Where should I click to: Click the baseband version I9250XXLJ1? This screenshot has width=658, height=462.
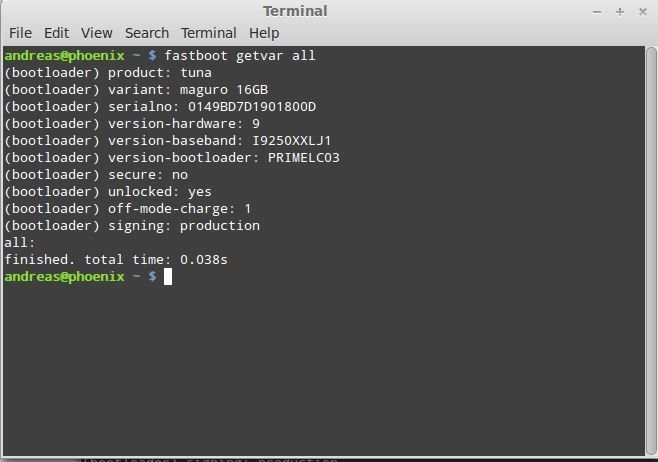point(292,141)
